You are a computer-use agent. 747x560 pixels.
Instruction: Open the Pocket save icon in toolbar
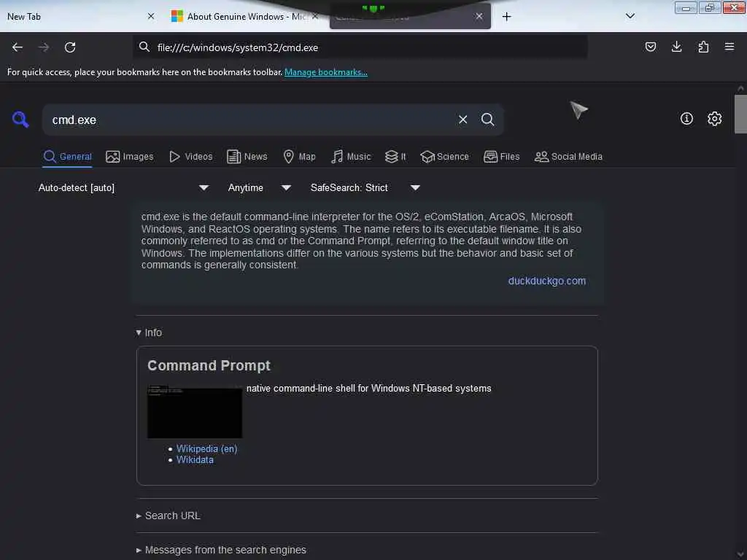click(650, 47)
